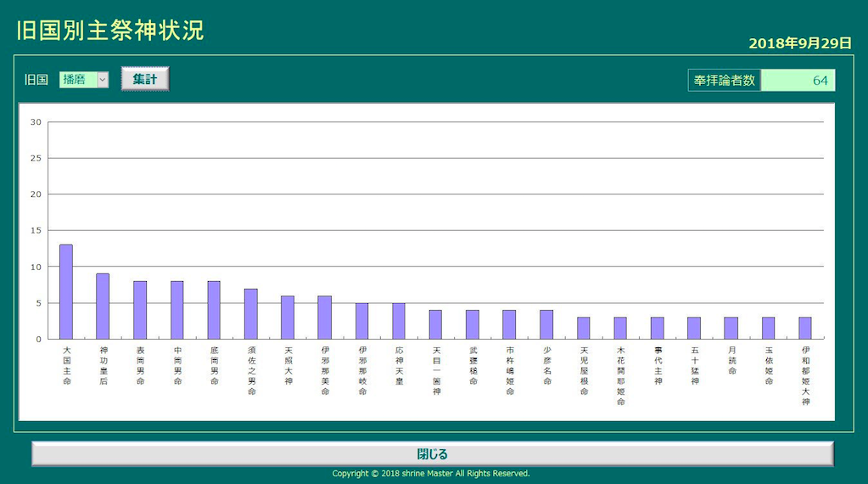
Task: Select the 表筒男命 bar
Action: (140, 310)
